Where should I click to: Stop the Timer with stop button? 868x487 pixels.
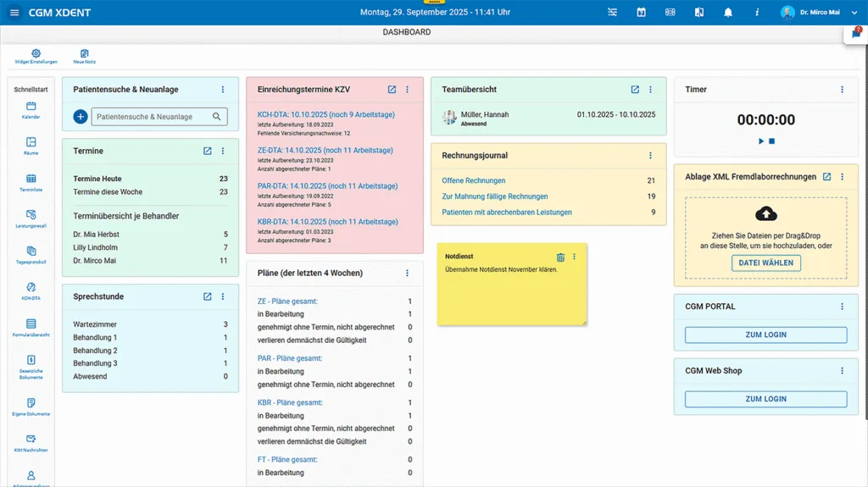pyautogui.click(x=772, y=141)
